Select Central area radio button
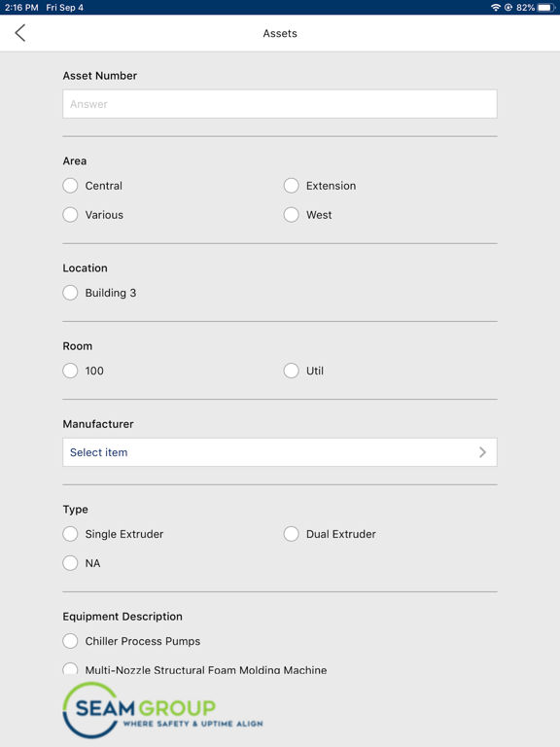 [x=70, y=186]
